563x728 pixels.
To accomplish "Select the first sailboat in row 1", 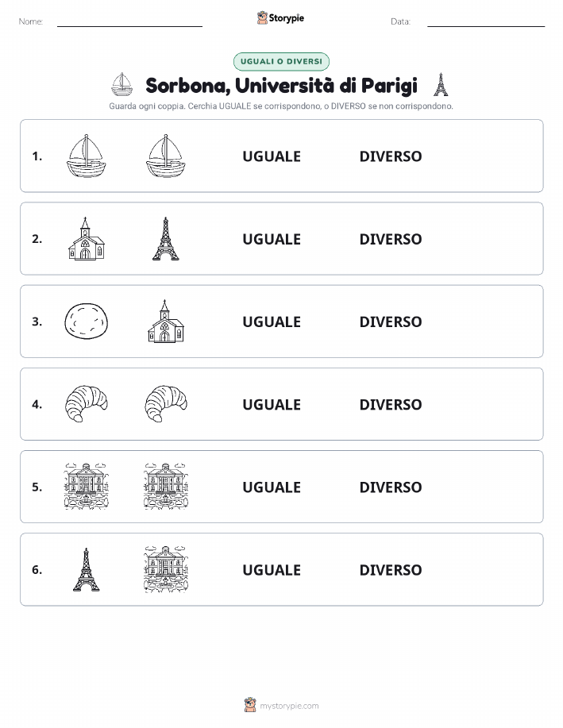I will coord(87,156).
